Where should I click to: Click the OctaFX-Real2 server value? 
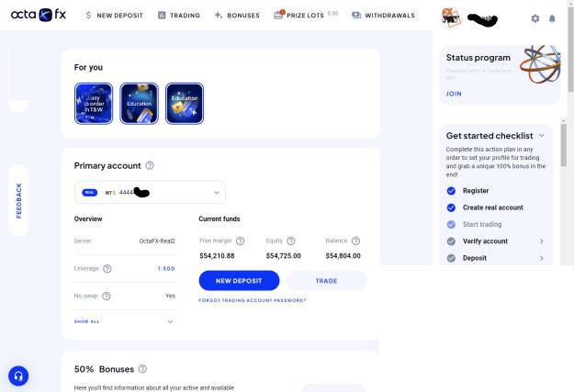(x=157, y=241)
